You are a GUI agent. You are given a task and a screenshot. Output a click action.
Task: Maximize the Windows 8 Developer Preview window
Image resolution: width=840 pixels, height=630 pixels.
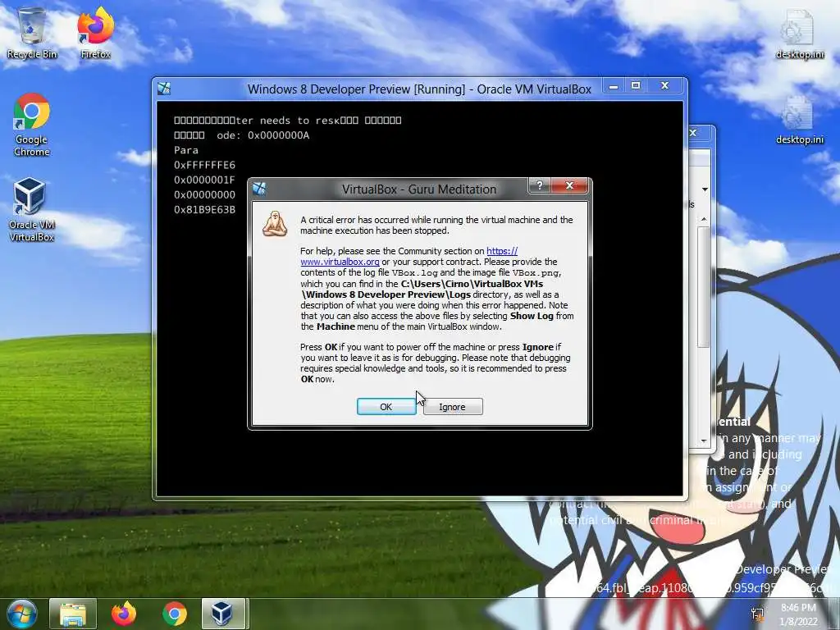(636, 85)
